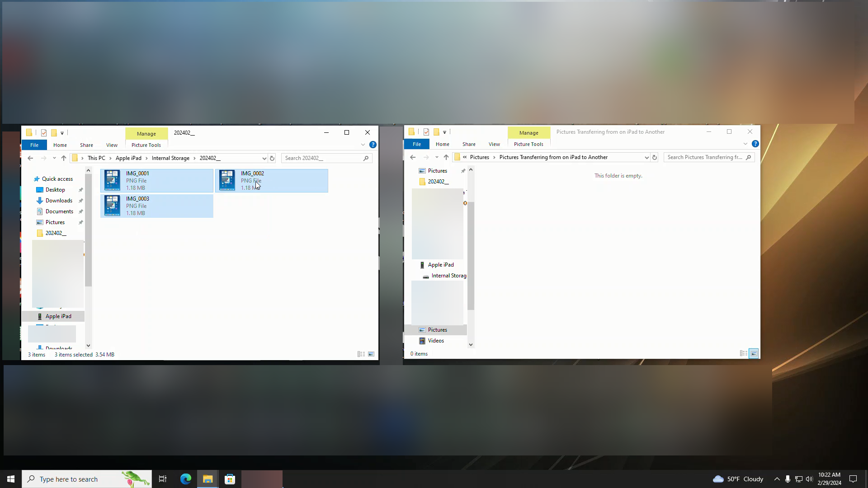Open Microsoft Edge from the taskbar

[186, 479]
